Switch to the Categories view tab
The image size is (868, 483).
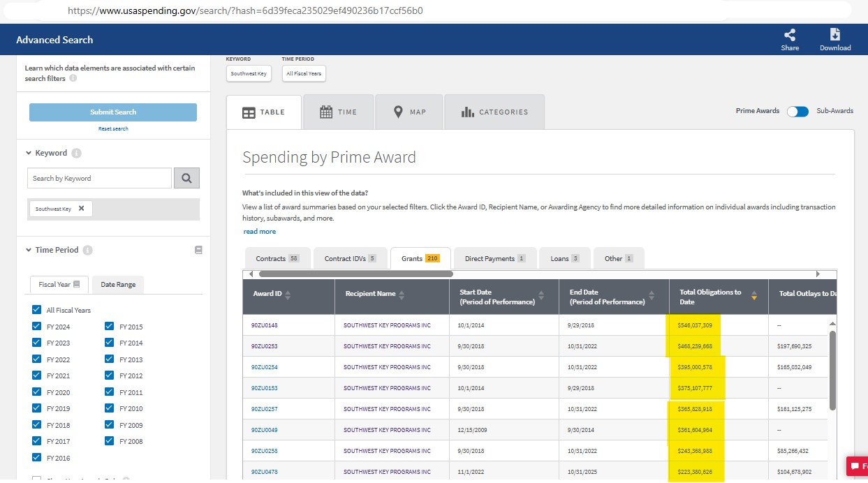[x=494, y=112]
